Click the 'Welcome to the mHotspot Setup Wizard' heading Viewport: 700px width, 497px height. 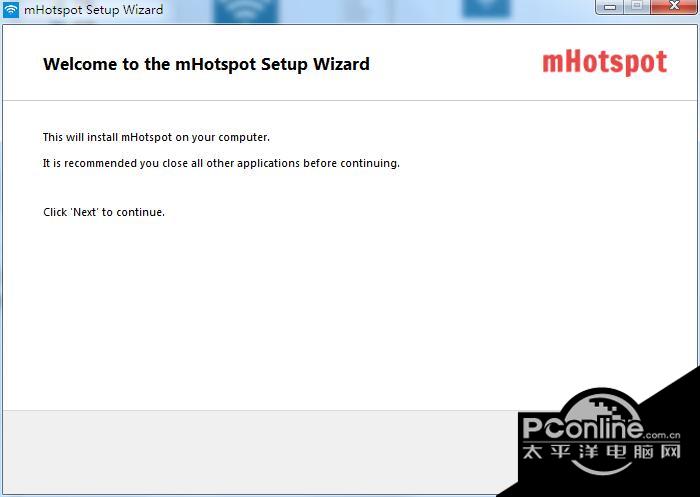pyautogui.click(x=206, y=64)
